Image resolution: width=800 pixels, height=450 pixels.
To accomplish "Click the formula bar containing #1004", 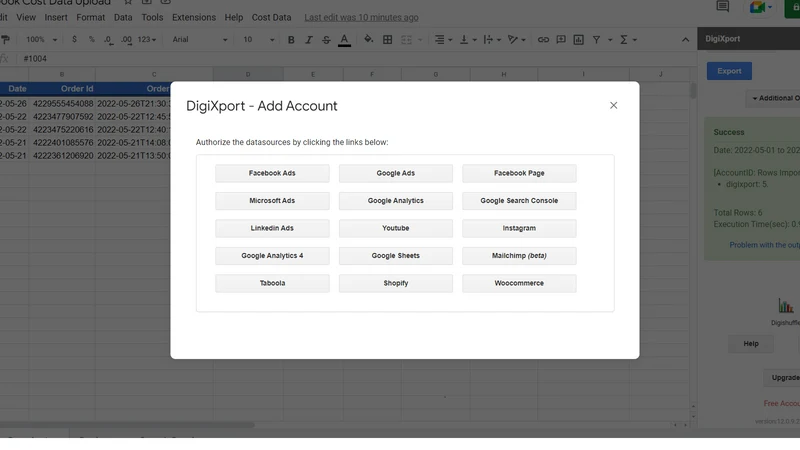I will 357,59.
